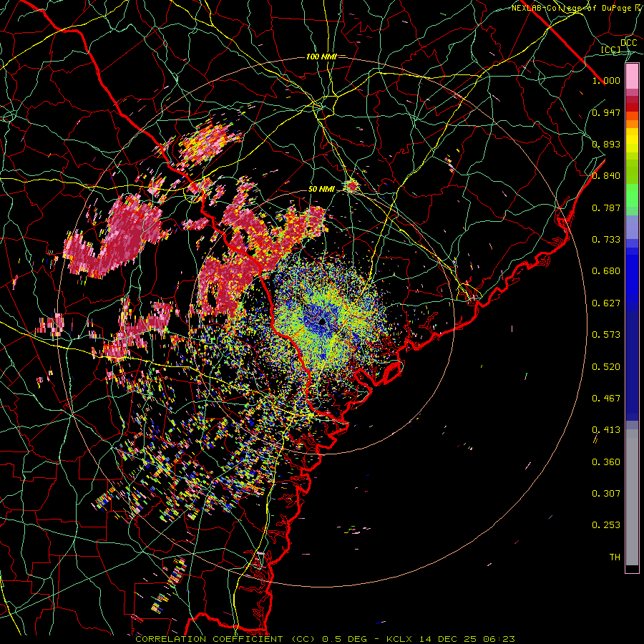Click the 0.733 scale value
This screenshot has width=644, height=644.
(606, 240)
